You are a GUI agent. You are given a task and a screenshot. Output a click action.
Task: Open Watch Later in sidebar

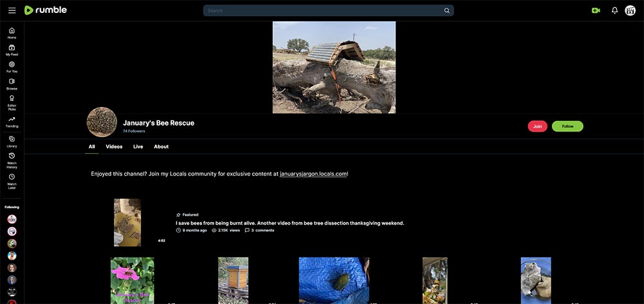(x=12, y=181)
